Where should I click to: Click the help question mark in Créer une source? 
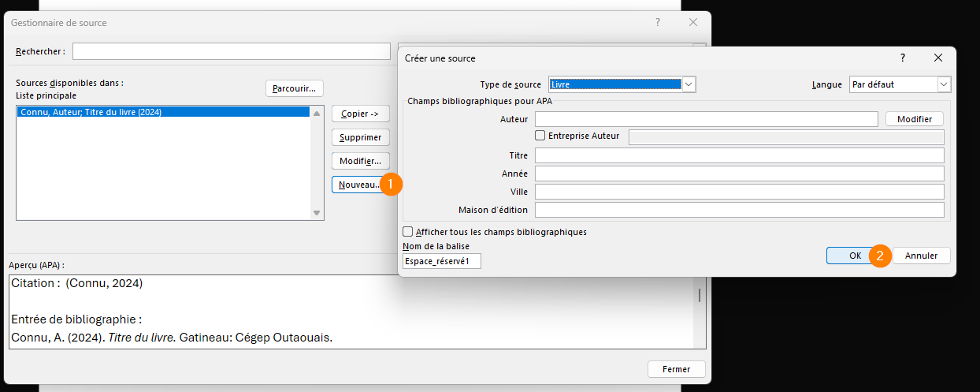(902, 58)
